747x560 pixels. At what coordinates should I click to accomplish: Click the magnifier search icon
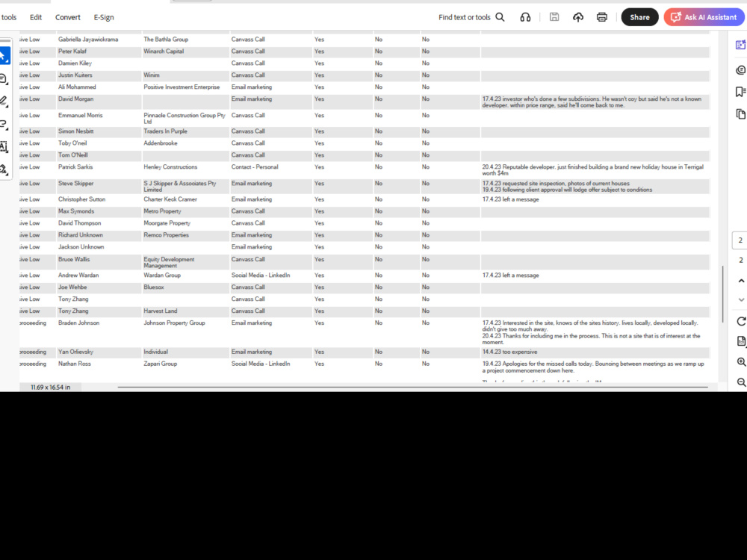(500, 17)
